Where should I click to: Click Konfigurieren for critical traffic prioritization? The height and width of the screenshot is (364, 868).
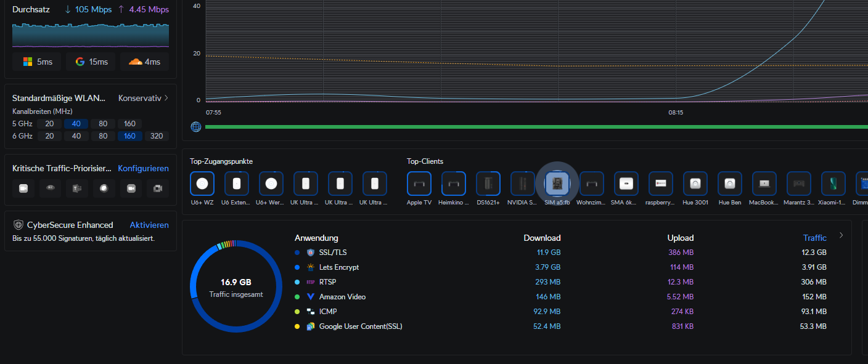[143, 168]
